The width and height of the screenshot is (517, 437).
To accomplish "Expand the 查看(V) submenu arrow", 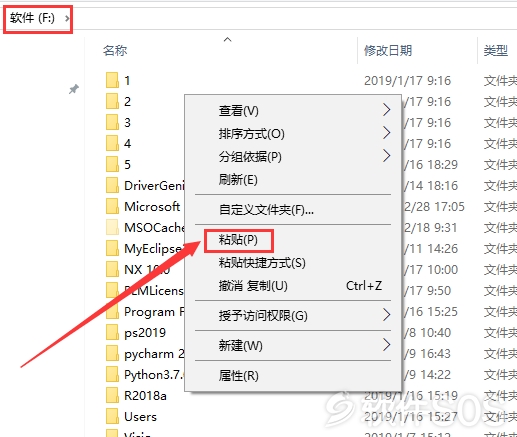I will pos(386,110).
